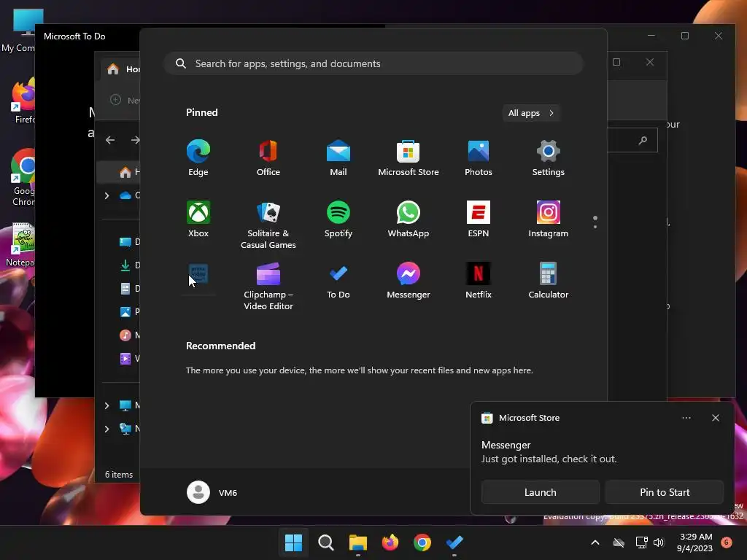747x560 pixels.
Task: Show hidden system tray icons
Action: 595,542
